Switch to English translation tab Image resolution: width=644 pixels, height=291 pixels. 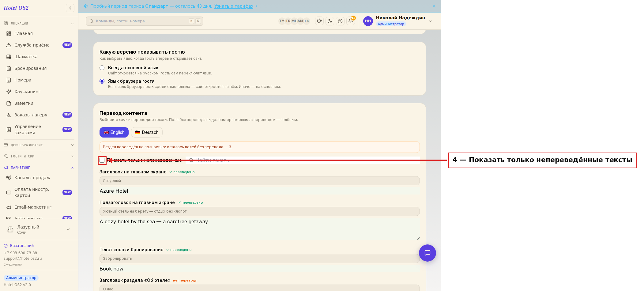[x=114, y=132]
